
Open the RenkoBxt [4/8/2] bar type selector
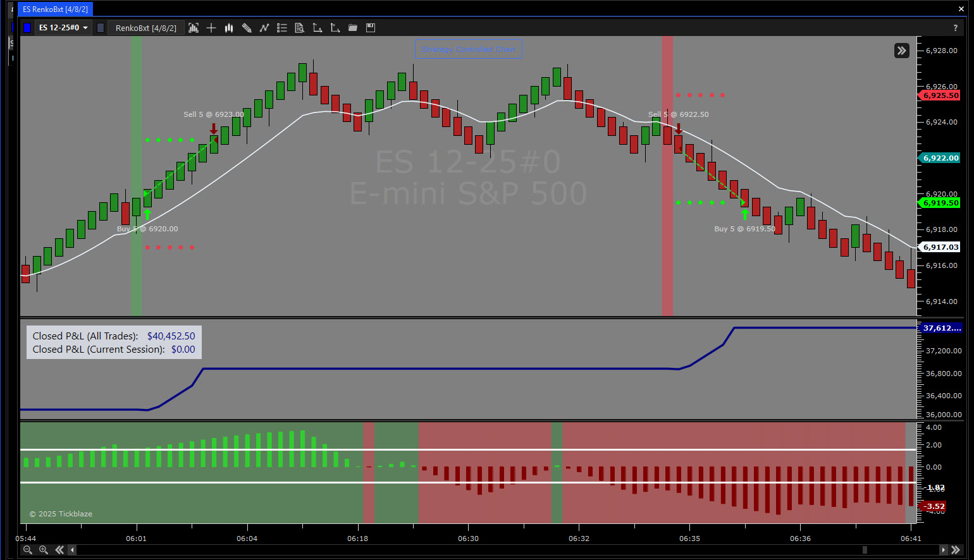(146, 28)
